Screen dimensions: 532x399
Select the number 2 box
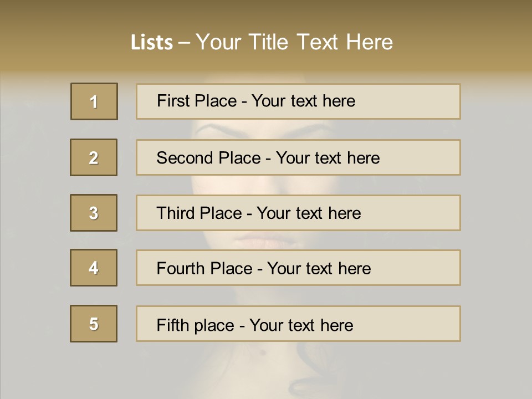point(94,157)
